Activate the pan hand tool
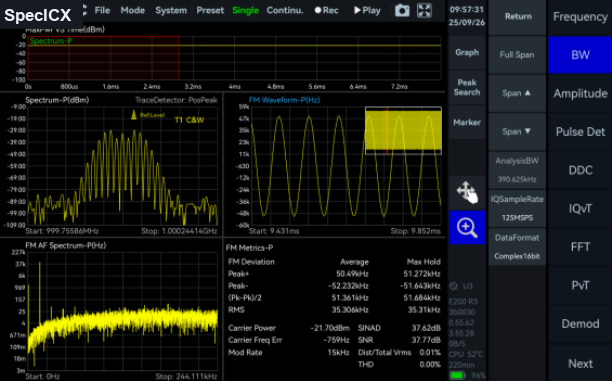This screenshot has height=381, width=612. pos(467,192)
